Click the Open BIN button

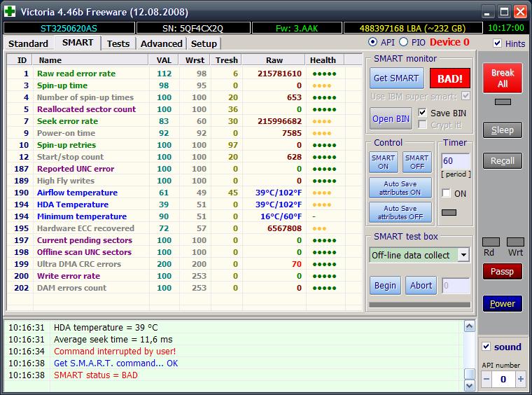(x=391, y=118)
